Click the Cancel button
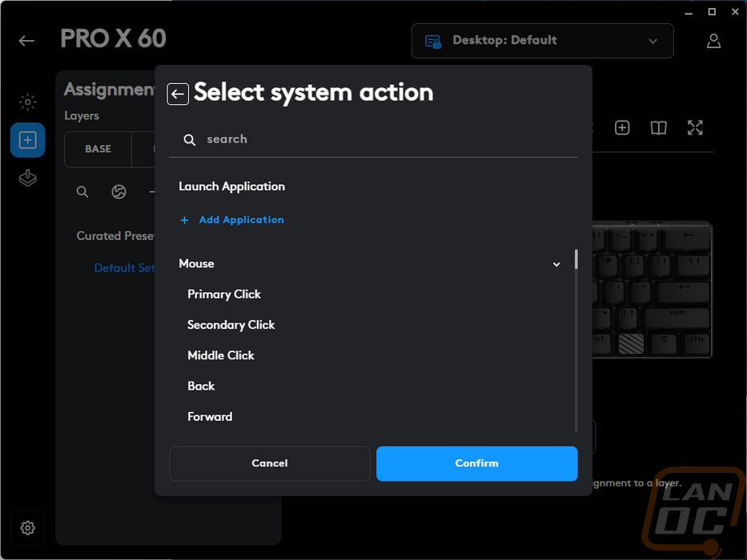 coord(270,463)
